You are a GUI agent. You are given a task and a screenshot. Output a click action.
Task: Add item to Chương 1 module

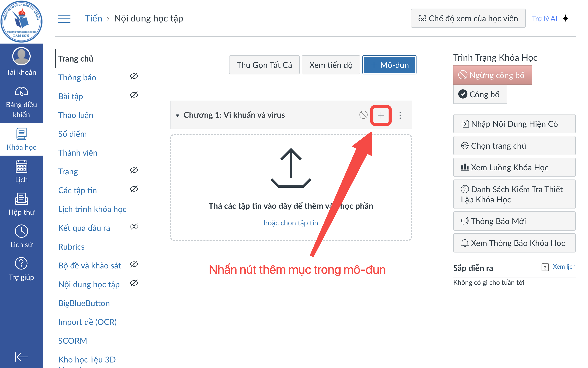381,115
